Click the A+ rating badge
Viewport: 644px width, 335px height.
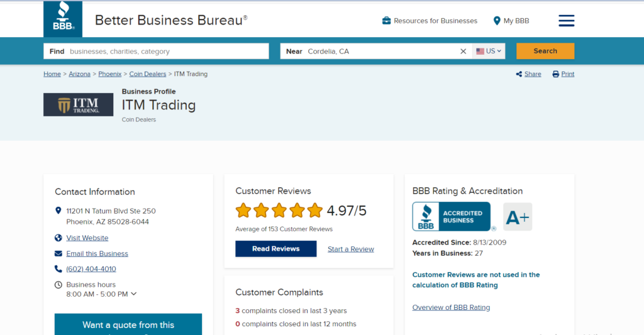518,217
